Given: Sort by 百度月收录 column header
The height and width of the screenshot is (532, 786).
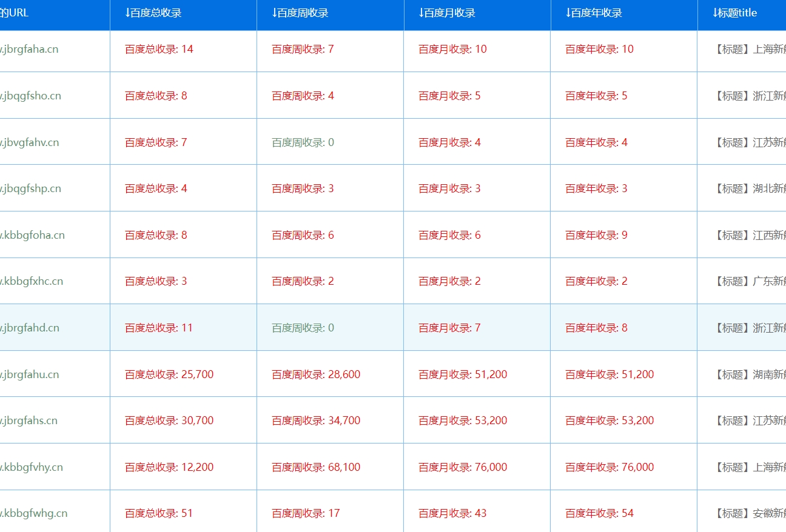Looking at the screenshot, I should [446, 13].
